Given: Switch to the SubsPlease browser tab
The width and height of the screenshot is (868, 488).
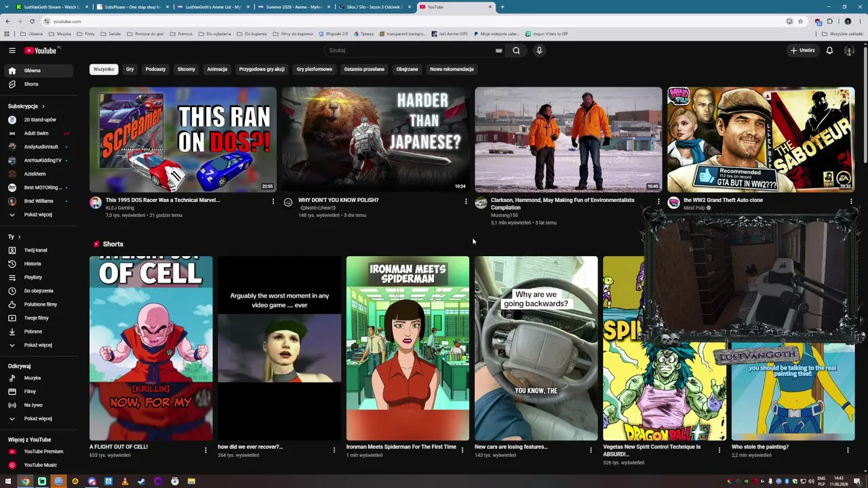Looking at the screenshot, I should tap(133, 7).
